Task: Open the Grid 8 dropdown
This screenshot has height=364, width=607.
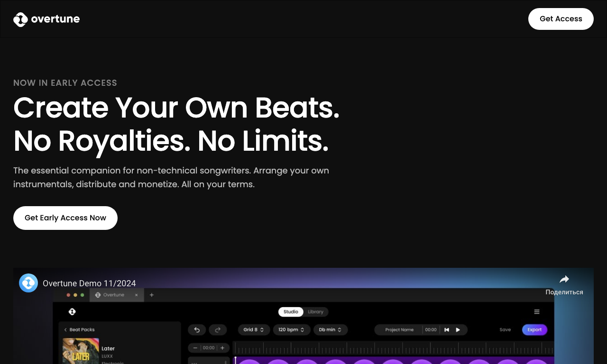Action: coord(254,330)
